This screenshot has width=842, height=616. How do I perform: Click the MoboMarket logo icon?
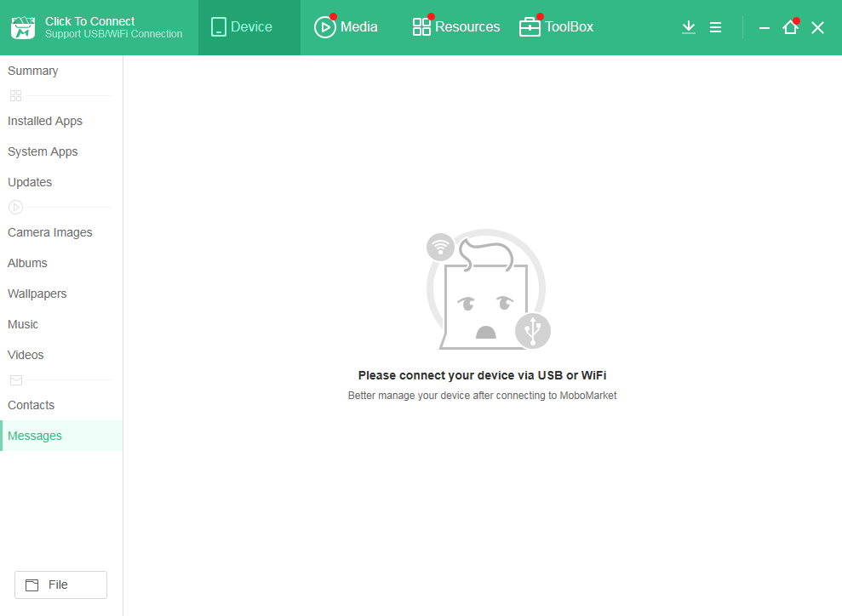[22, 27]
